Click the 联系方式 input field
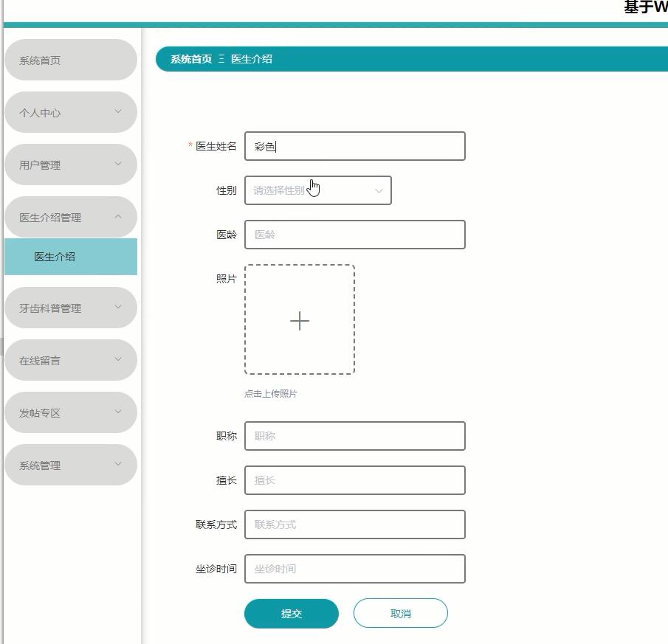668x644 pixels. [x=354, y=524]
